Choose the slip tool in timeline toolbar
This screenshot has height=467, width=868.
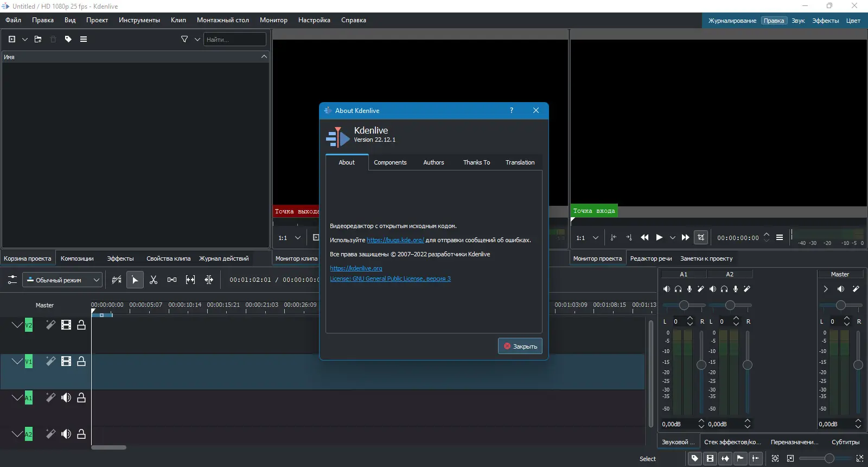pyautogui.click(x=190, y=280)
